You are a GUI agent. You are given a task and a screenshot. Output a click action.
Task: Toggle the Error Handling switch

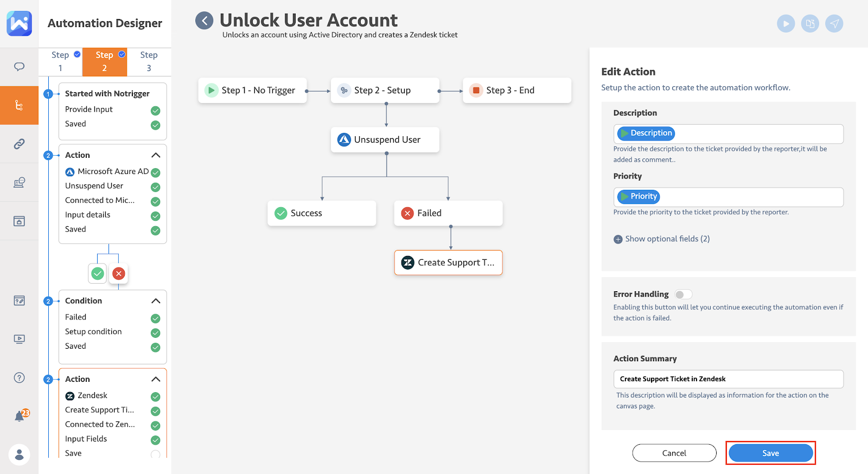683,294
